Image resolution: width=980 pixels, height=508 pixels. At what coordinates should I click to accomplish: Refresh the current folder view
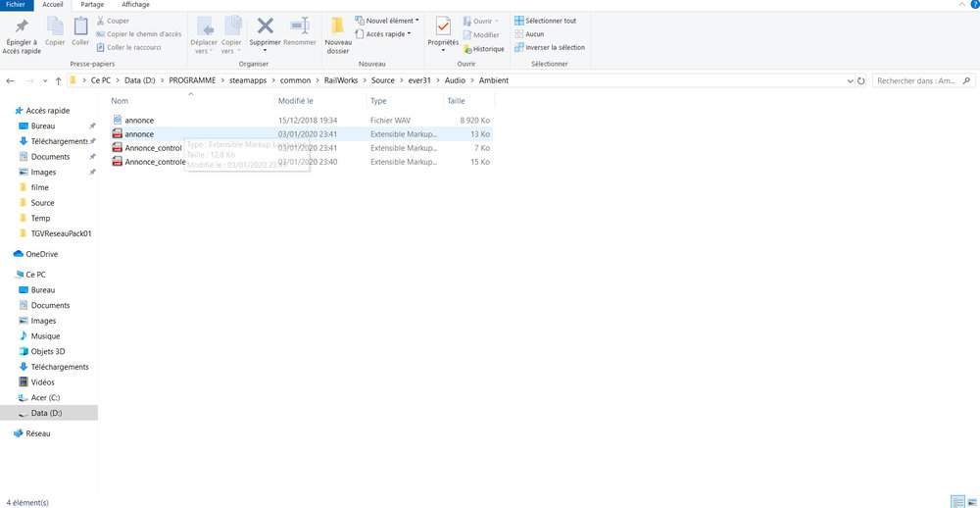861,81
